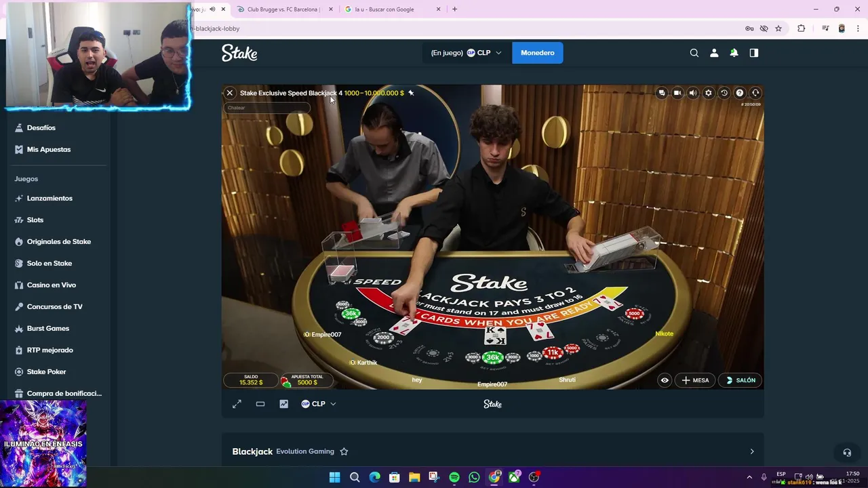This screenshot has width=868, height=488.
Task: Open the user profile icon
Action: (714, 53)
